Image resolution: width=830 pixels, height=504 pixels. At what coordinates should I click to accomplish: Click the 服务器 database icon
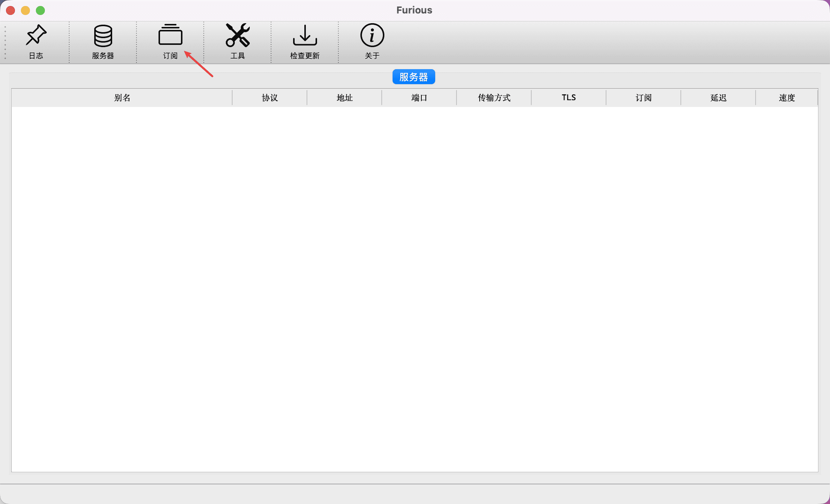point(103,41)
